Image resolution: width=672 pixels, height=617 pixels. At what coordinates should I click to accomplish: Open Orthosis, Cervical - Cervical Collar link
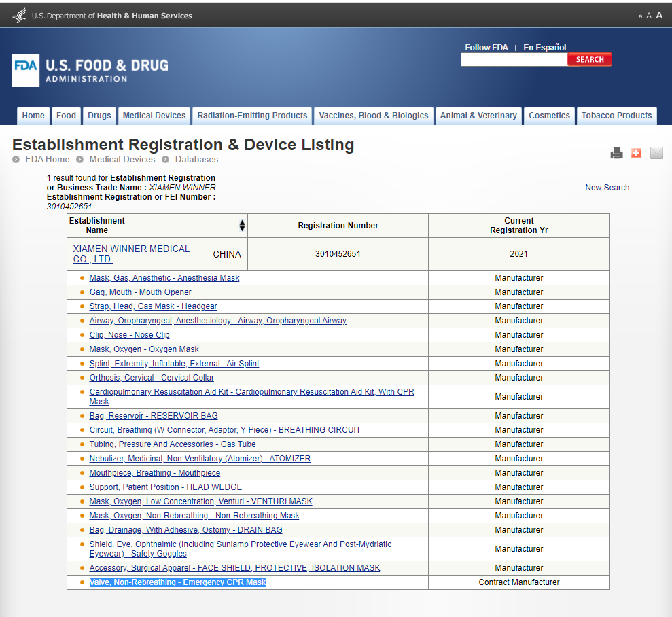[152, 378]
